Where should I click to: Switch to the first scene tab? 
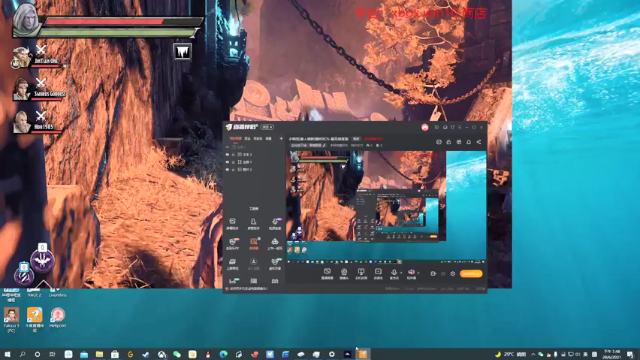click(x=236, y=139)
